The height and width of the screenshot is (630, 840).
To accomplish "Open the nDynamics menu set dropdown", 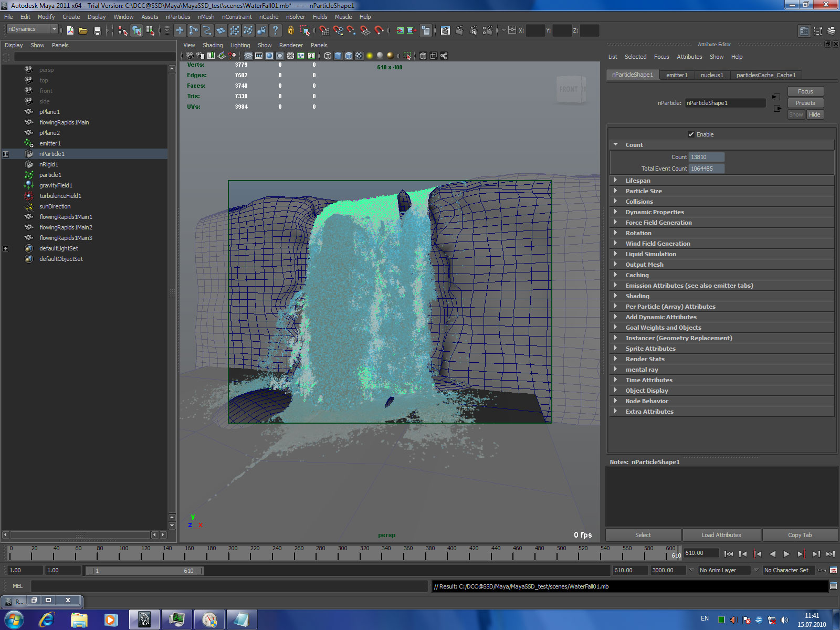I will click(x=31, y=29).
